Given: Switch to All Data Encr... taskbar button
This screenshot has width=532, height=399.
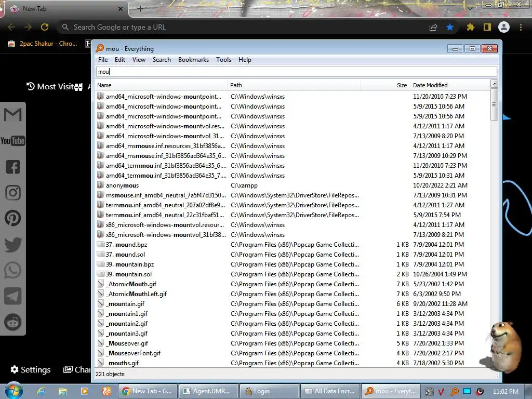Looking at the screenshot, I should point(329,391).
